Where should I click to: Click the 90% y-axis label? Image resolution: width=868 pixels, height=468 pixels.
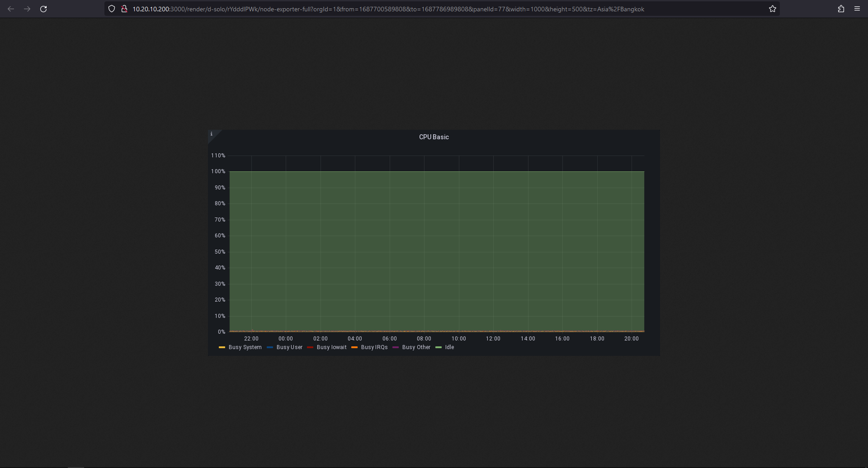(220, 188)
